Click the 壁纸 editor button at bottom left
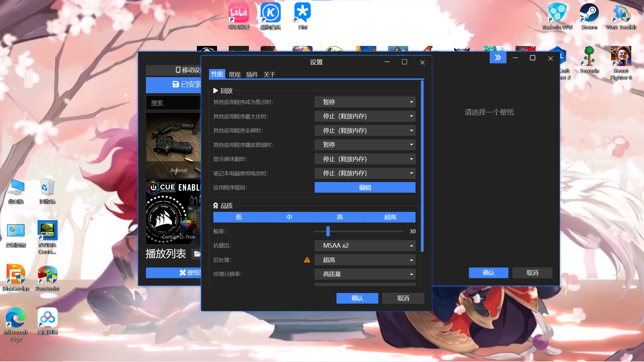 point(173,273)
